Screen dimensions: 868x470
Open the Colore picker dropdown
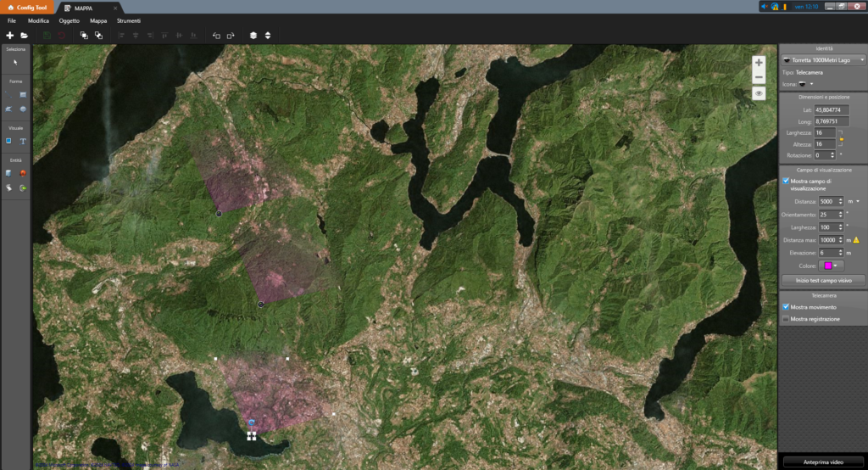[x=831, y=266]
